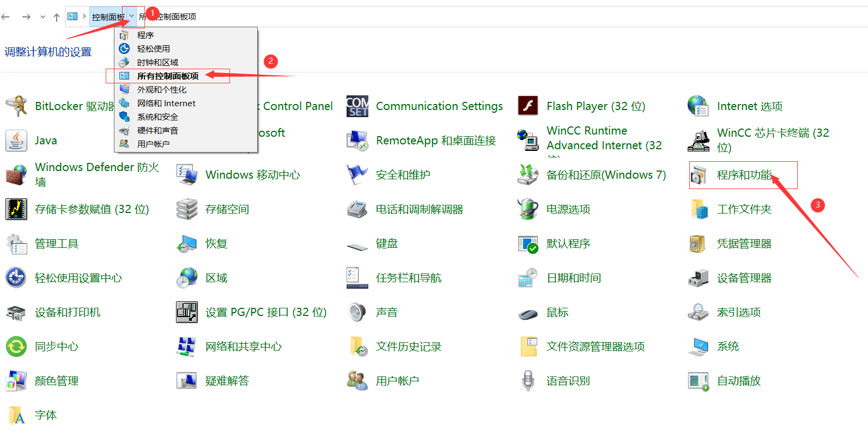Open the Backup and Restore icon
868x432 pixels.
pos(528,175)
